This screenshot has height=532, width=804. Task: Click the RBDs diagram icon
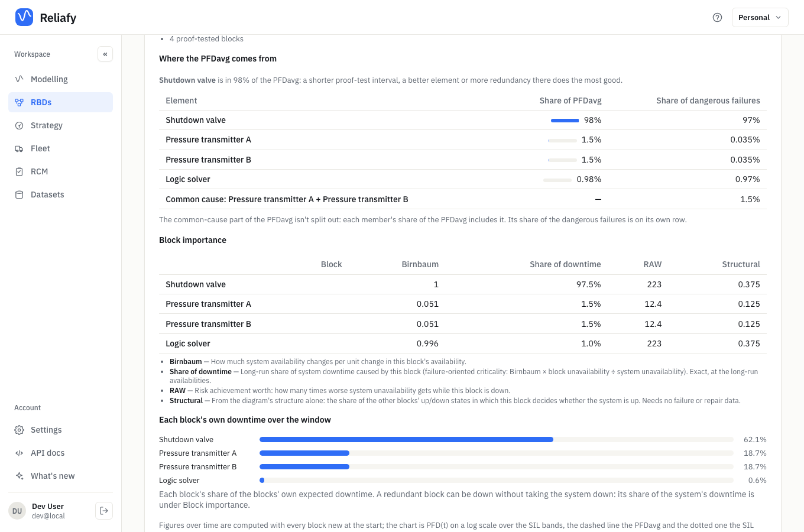[19, 102]
